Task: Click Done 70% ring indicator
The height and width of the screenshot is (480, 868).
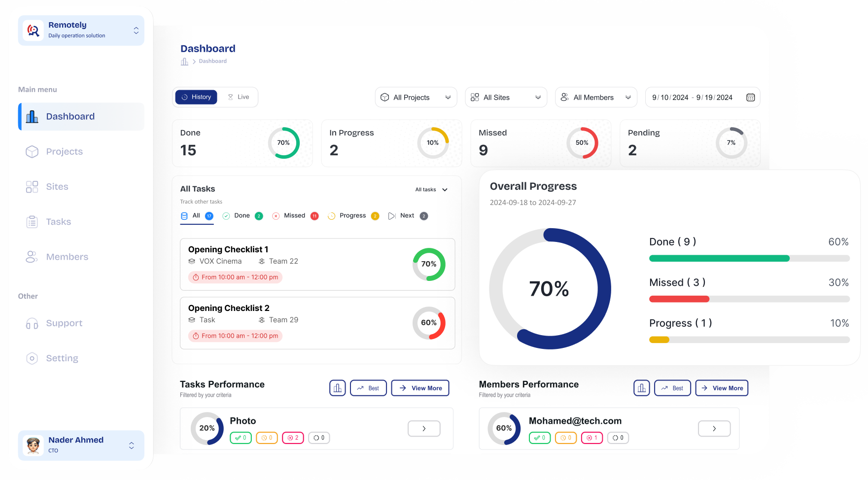Action: [x=284, y=143]
